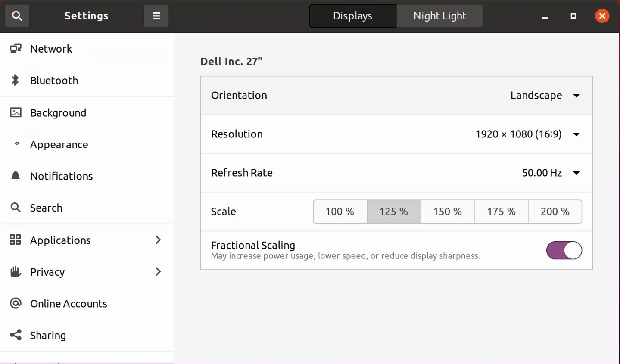Open the Orientation dropdown

click(x=576, y=96)
